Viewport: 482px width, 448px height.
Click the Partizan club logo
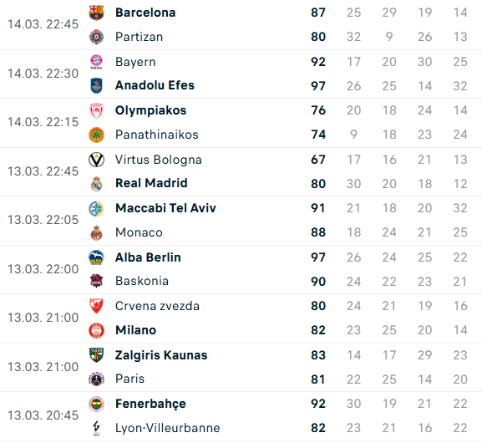(96, 37)
